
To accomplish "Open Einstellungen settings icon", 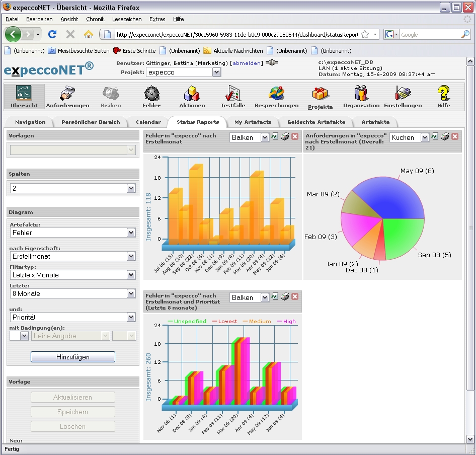I will [403, 94].
